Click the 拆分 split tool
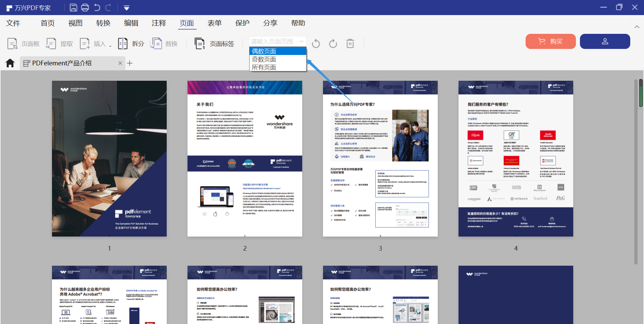This screenshot has height=324, width=644. tap(131, 44)
